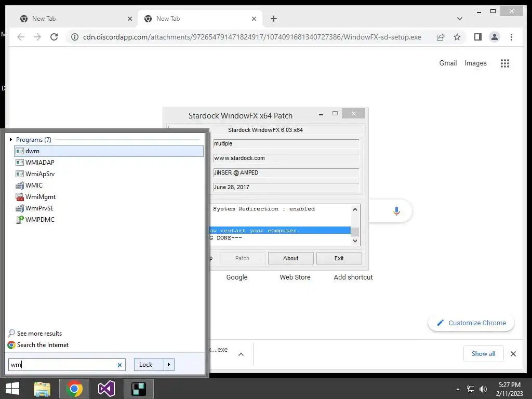This screenshot has height=399, width=532.
Task: Click the address bar URL
Action: pyautogui.click(x=252, y=37)
